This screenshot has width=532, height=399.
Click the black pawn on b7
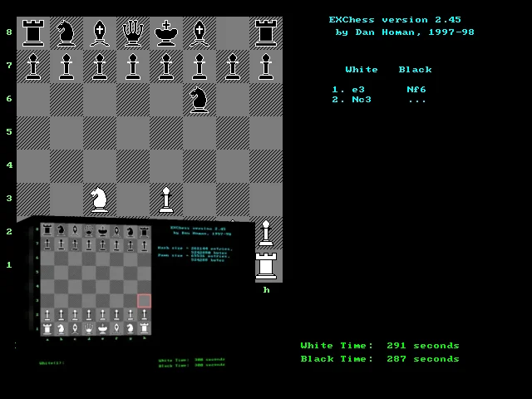click(66, 66)
